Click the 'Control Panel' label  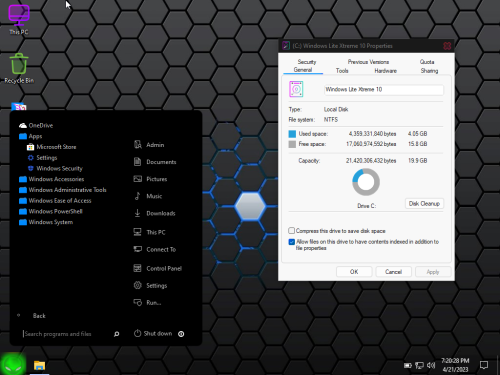164,268
